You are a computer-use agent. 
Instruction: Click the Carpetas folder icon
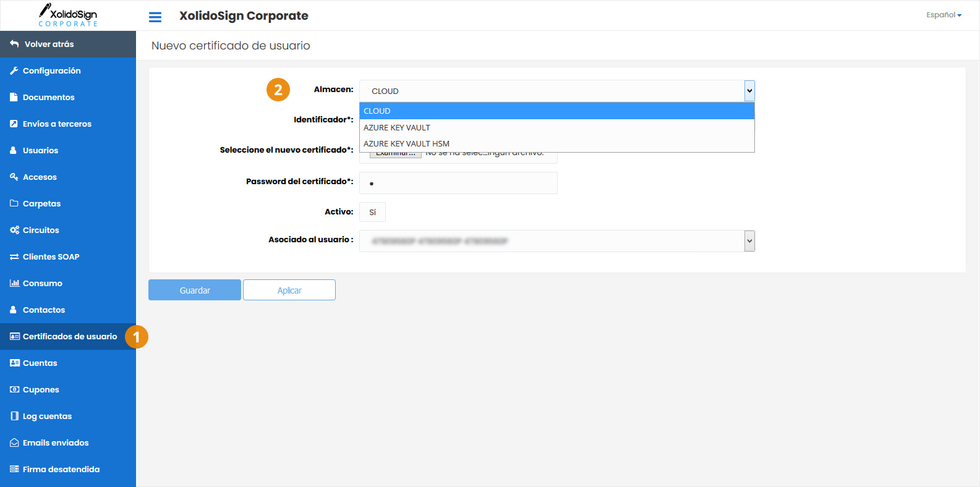(14, 204)
